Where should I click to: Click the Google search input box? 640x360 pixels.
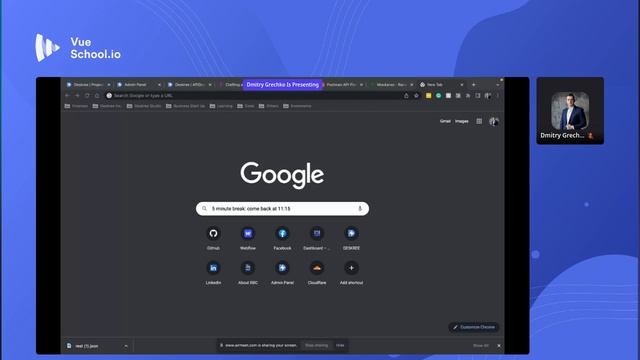[x=282, y=209]
